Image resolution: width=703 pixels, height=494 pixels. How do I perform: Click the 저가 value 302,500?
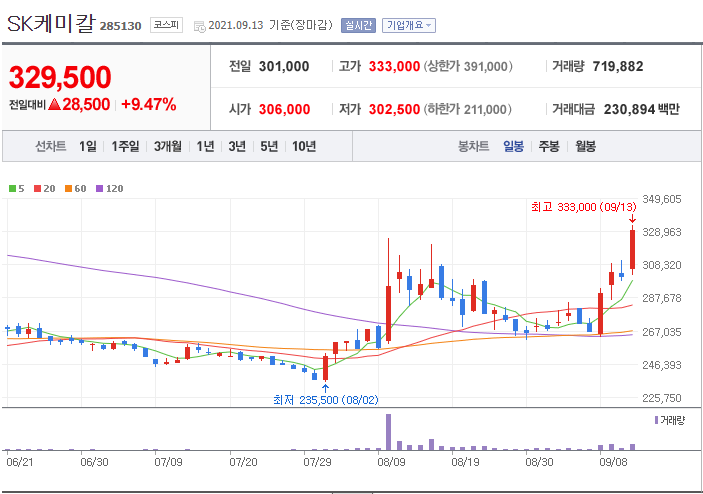coord(394,109)
